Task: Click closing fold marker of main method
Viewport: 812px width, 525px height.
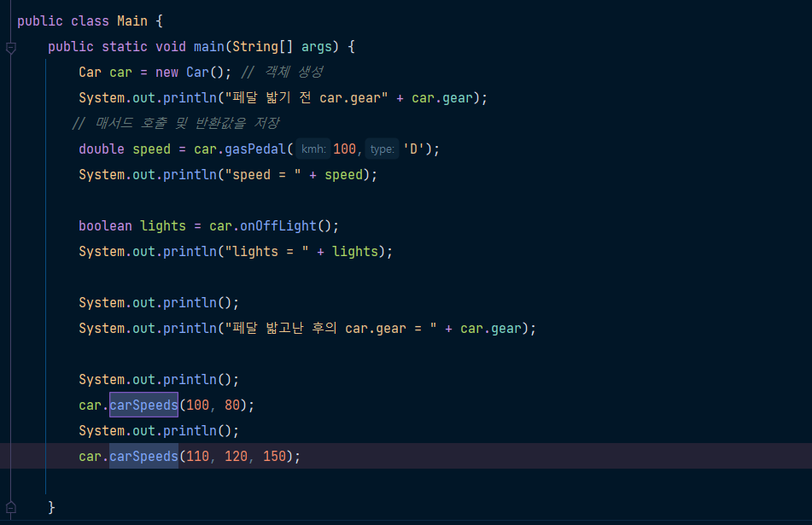Action: click(x=11, y=507)
